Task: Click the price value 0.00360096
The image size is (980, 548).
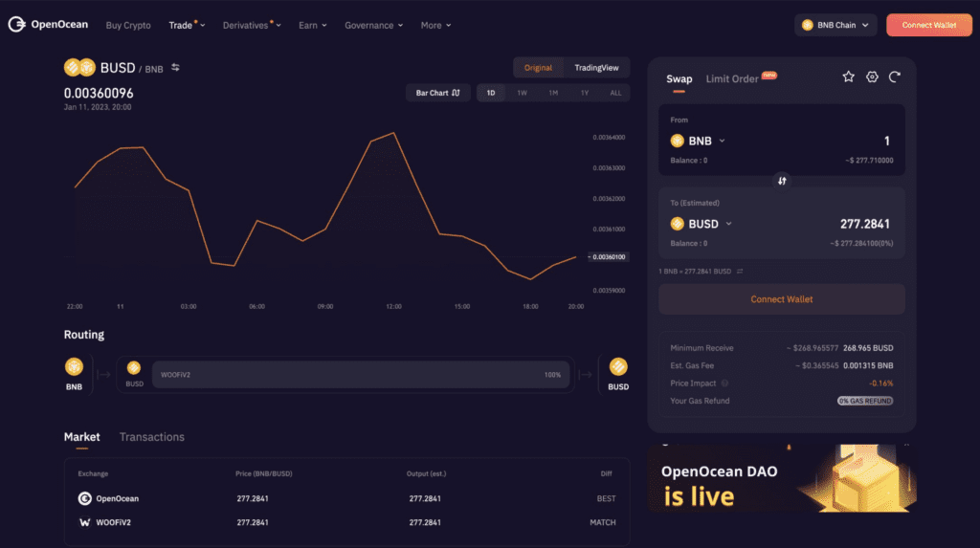Action: click(x=99, y=93)
